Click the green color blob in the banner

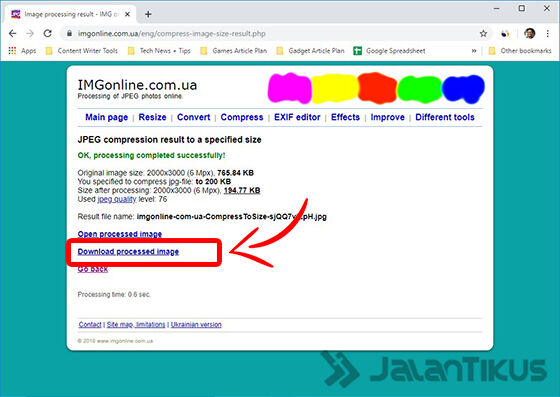pyautogui.click(x=420, y=89)
